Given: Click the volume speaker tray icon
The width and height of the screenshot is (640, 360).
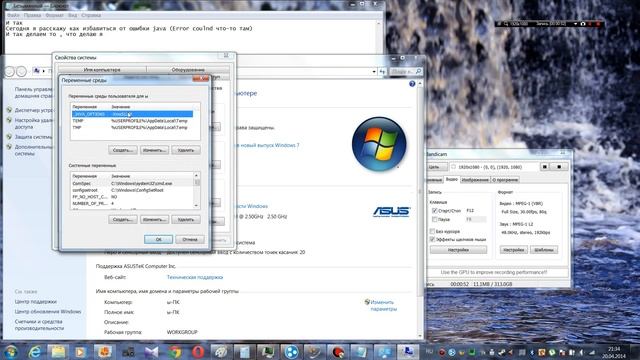Looking at the screenshot, I should [580, 352].
